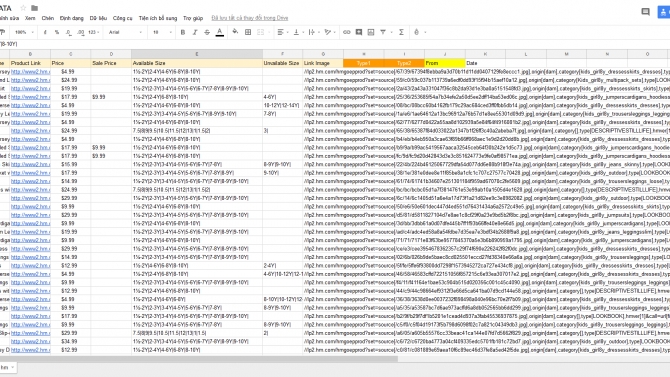Viewport: 670px width, 377px height.
Task: Open the Arial font dropdown
Action: click(125, 32)
